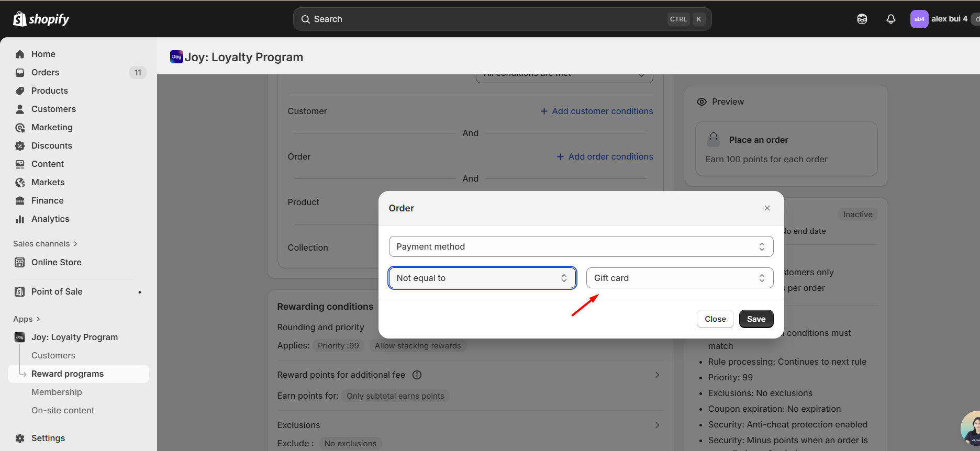Go to Products in the sidebar
The height and width of the screenshot is (451, 980).
(x=49, y=91)
